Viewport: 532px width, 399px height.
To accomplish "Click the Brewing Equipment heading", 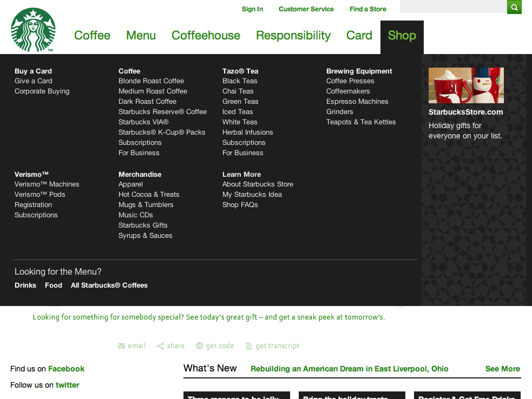I will (x=359, y=71).
